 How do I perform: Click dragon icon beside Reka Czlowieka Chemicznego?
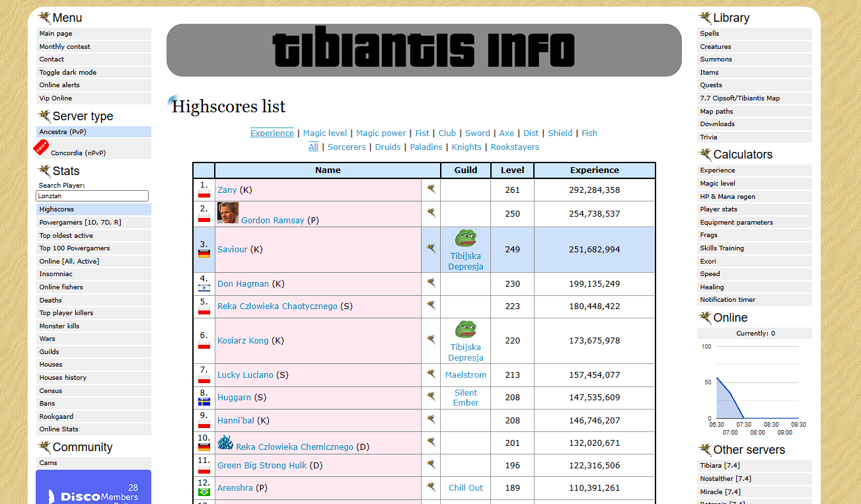click(x=431, y=442)
